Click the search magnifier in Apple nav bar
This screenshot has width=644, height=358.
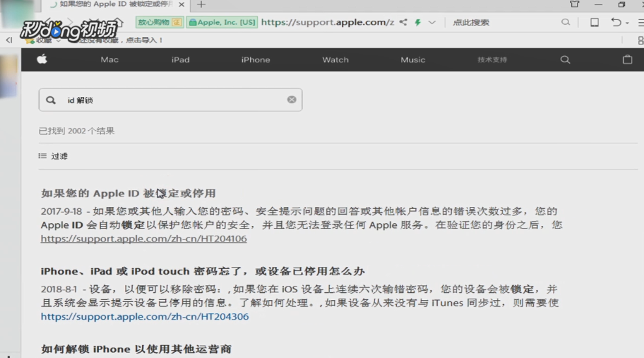pyautogui.click(x=565, y=60)
